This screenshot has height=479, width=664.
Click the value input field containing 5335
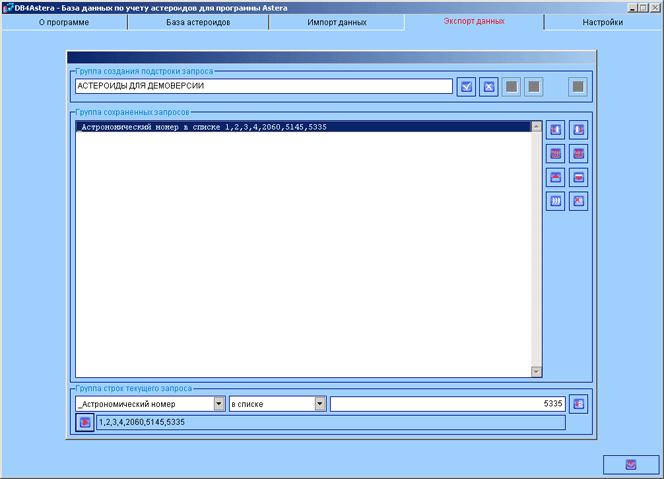(x=448, y=404)
